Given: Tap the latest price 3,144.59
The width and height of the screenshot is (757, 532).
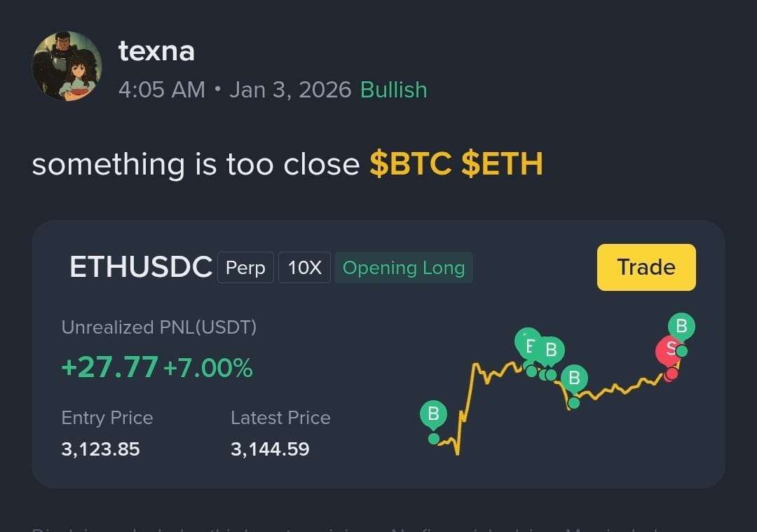Looking at the screenshot, I should click(270, 449).
